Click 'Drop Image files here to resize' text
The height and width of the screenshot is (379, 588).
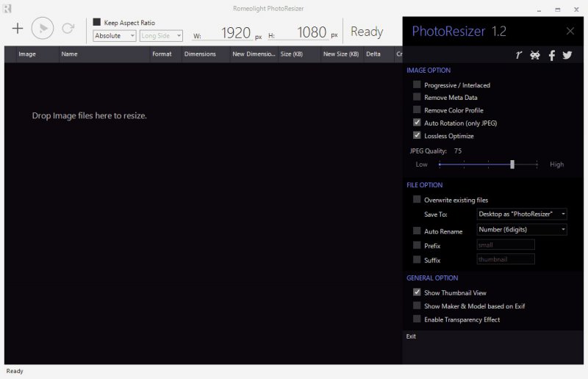[89, 115]
